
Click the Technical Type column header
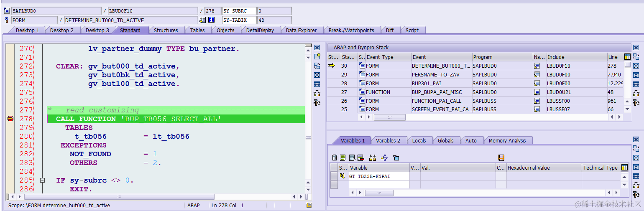point(601,168)
